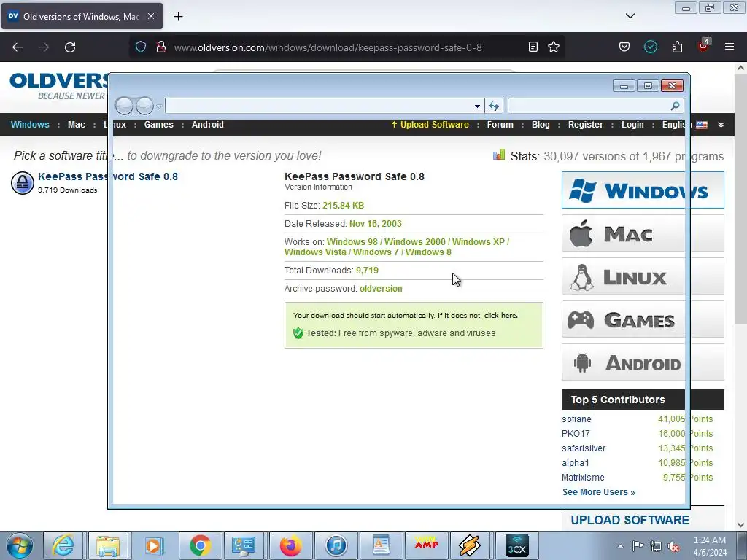This screenshot has width=747, height=560.
Task: Click the Mac category banner button
Action: pyautogui.click(x=643, y=233)
